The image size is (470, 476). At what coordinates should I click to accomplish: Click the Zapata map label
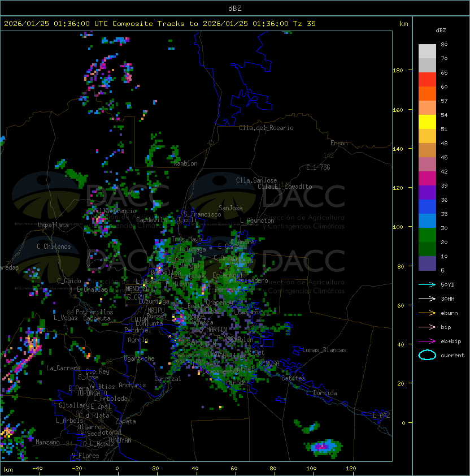pos(125,421)
